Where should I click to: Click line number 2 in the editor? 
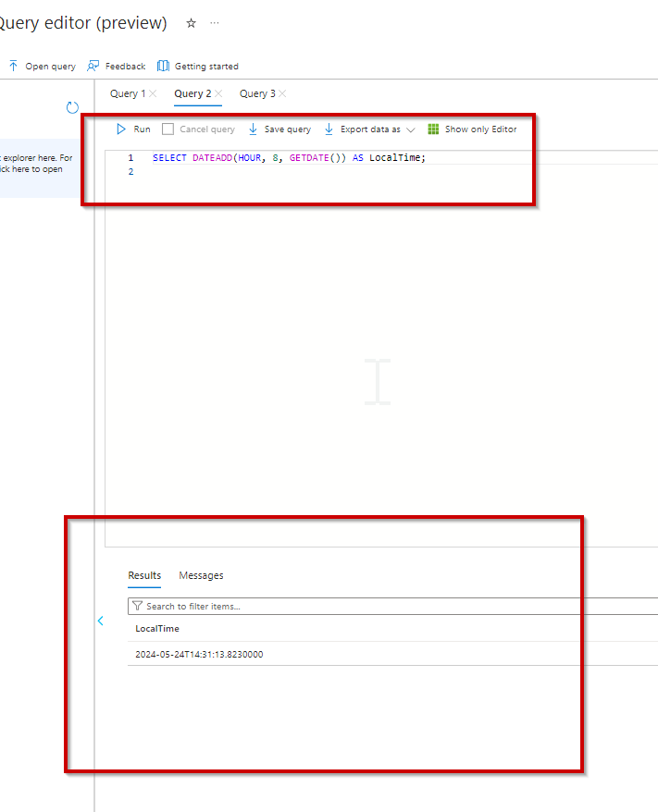click(x=130, y=171)
